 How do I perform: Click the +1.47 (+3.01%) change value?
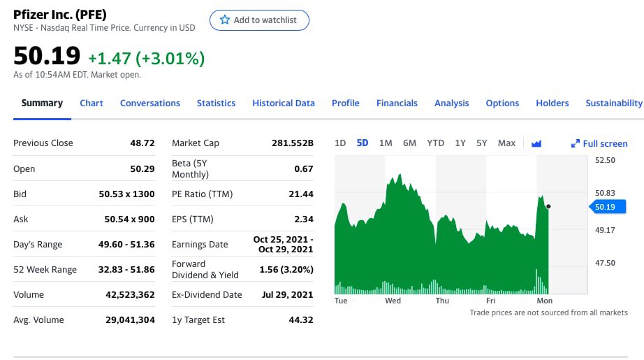pos(146,58)
